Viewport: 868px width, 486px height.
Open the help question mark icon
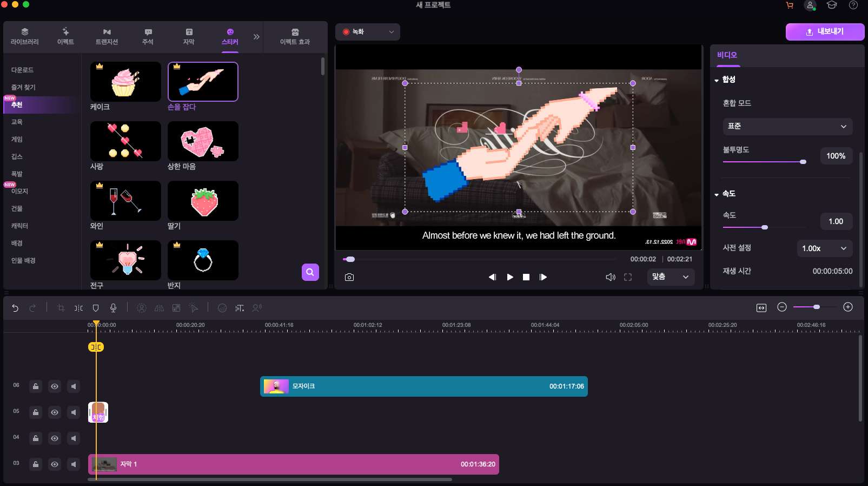point(853,5)
